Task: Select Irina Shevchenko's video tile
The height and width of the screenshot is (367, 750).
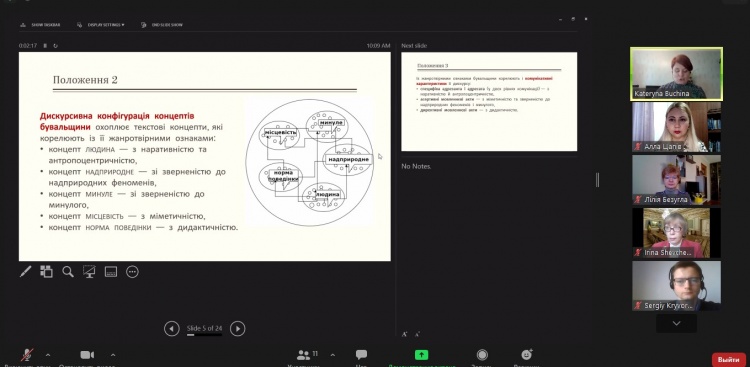Action: pyautogui.click(x=676, y=233)
